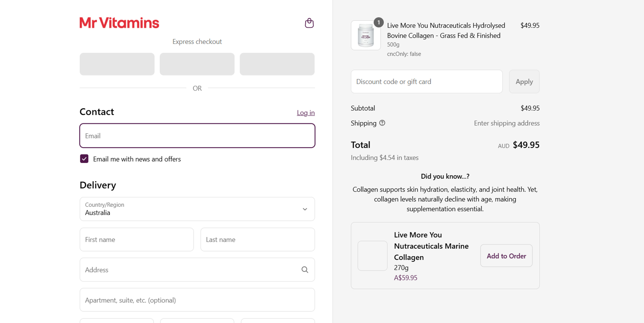Click the Country/Region chevron arrow
This screenshot has width=644, height=323.
pos(305,209)
